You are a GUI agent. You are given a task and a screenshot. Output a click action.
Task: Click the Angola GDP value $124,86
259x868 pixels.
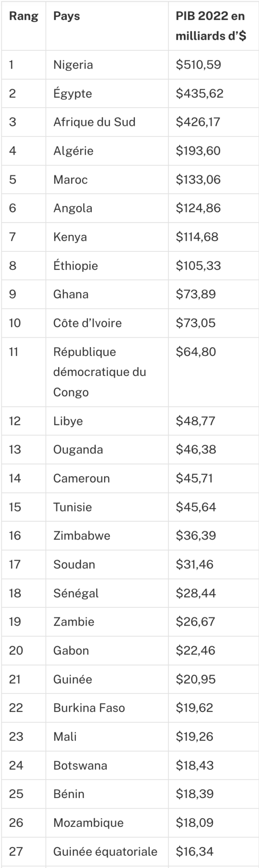[198, 208]
